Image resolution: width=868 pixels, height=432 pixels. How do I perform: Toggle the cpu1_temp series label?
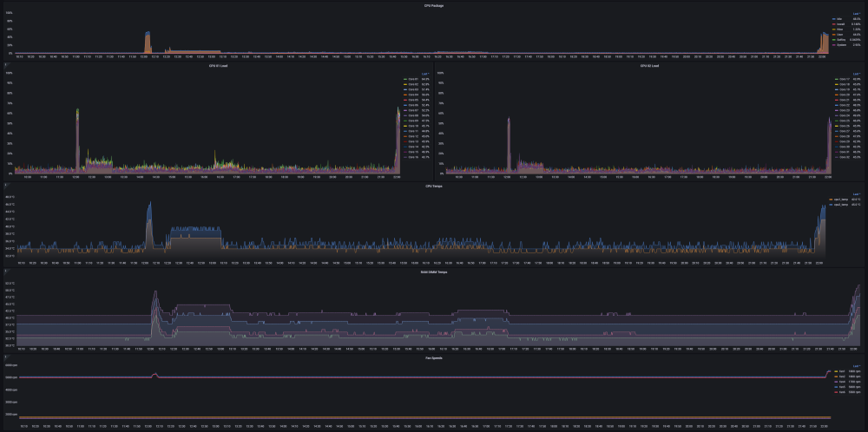pos(841,200)
